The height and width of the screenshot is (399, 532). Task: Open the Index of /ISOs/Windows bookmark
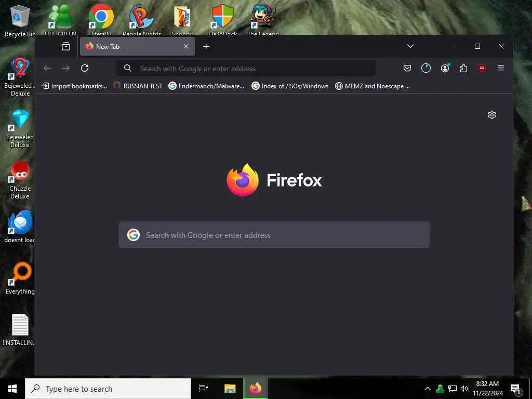pyautogui.click(x=290, y=86)
